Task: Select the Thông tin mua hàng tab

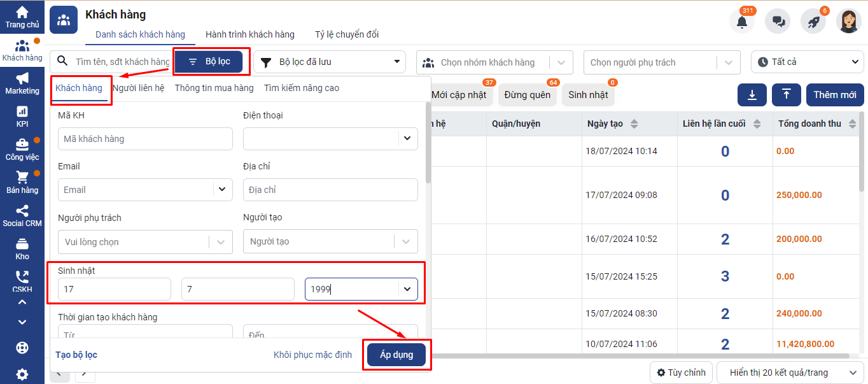Action: pos(214,88)
